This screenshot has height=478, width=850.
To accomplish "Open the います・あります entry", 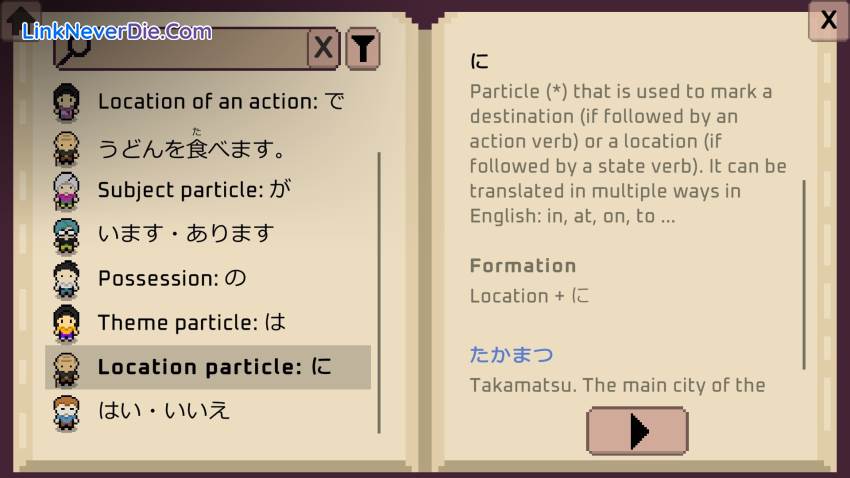I will click(x=186, y=234).
